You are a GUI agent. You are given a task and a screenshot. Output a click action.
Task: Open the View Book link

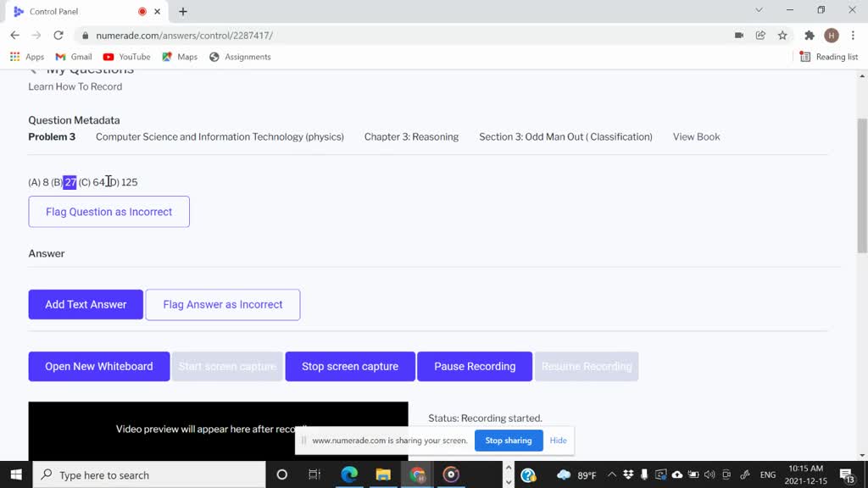tap(696, 137)
